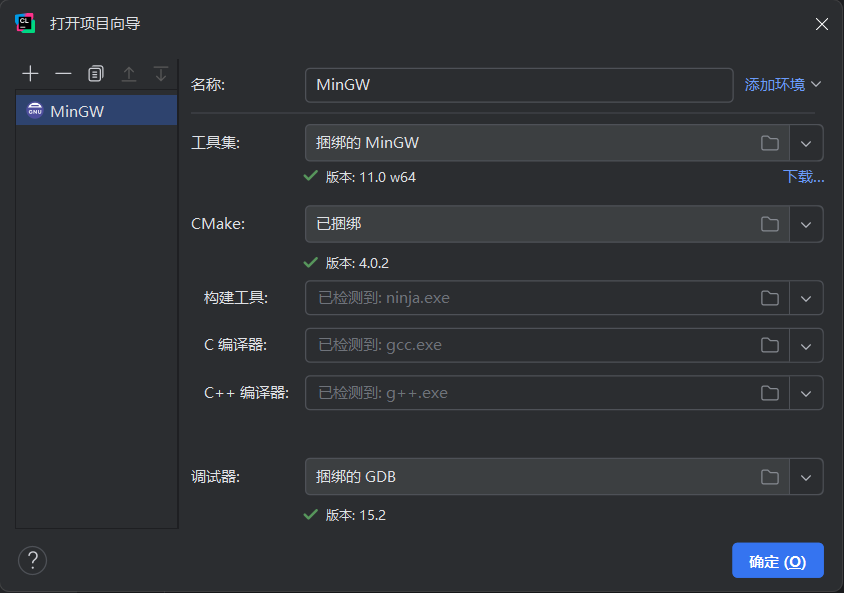
Task: Move toolchain down arrow
Action: tap(161, 74)
